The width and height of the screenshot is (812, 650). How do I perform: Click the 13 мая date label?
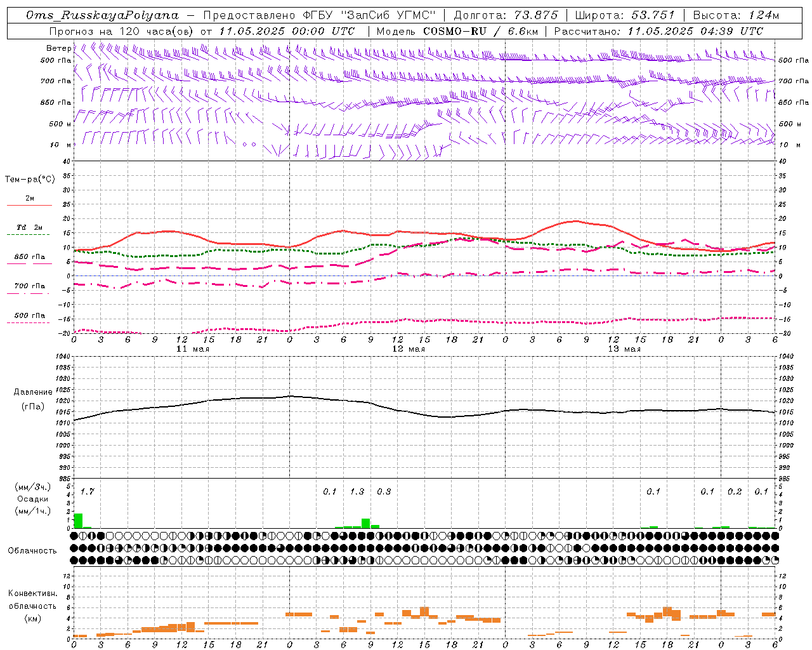(624, 349)
